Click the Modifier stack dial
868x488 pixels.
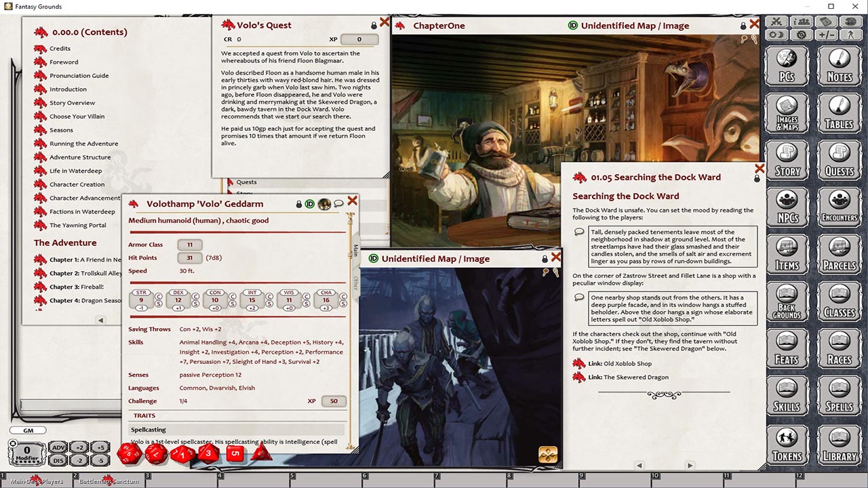click(27, 453)
